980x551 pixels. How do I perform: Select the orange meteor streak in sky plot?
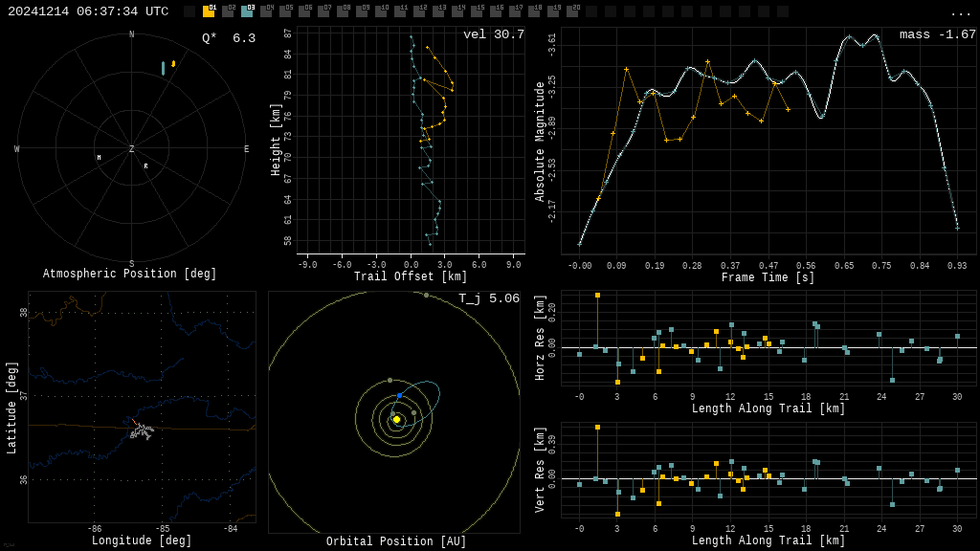(173, 64)
